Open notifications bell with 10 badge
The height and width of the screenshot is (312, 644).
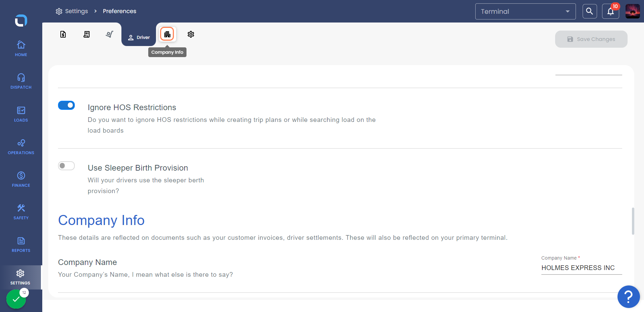pyautogui.click(x=610, y=11)
